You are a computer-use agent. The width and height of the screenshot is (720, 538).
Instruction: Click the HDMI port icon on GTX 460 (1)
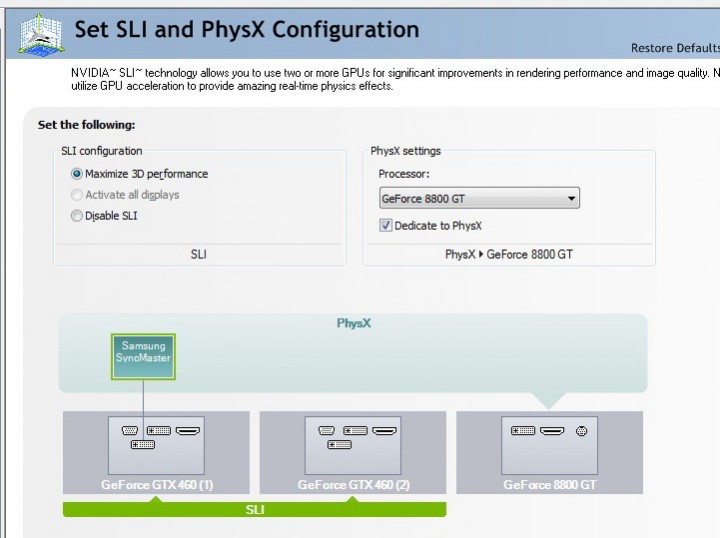tap(188, 431)
